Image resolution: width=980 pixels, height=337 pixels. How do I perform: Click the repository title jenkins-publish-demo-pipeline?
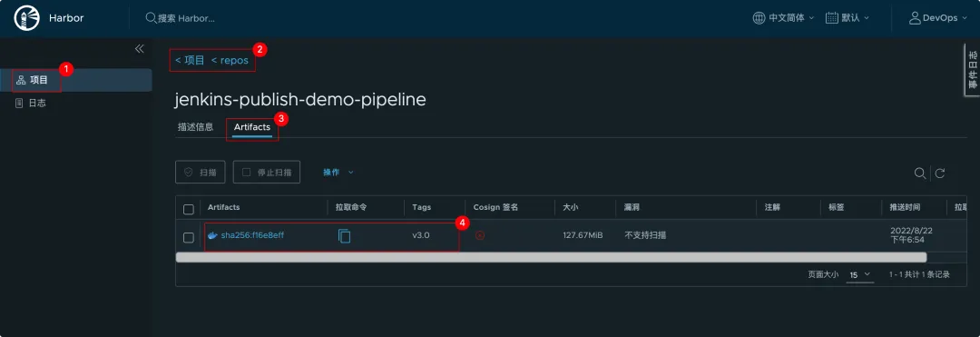[x=301, y=99]
